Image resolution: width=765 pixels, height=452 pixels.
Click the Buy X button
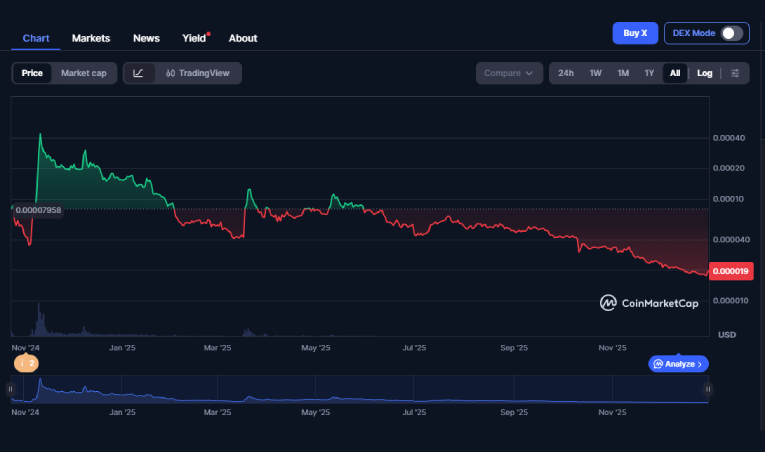tap(635, 33)
